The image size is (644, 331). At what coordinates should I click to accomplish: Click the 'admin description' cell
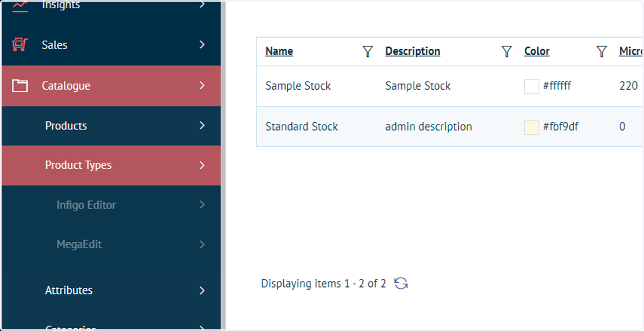(429, 127)
